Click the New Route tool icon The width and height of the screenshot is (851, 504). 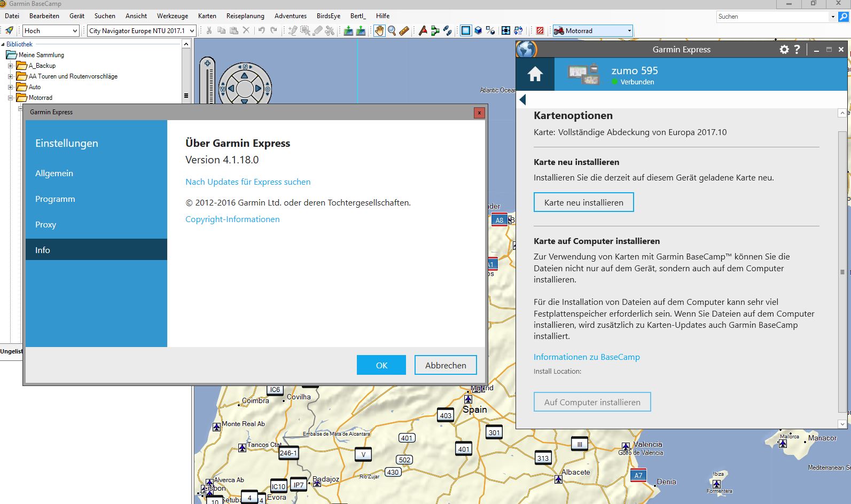(423, 30)
